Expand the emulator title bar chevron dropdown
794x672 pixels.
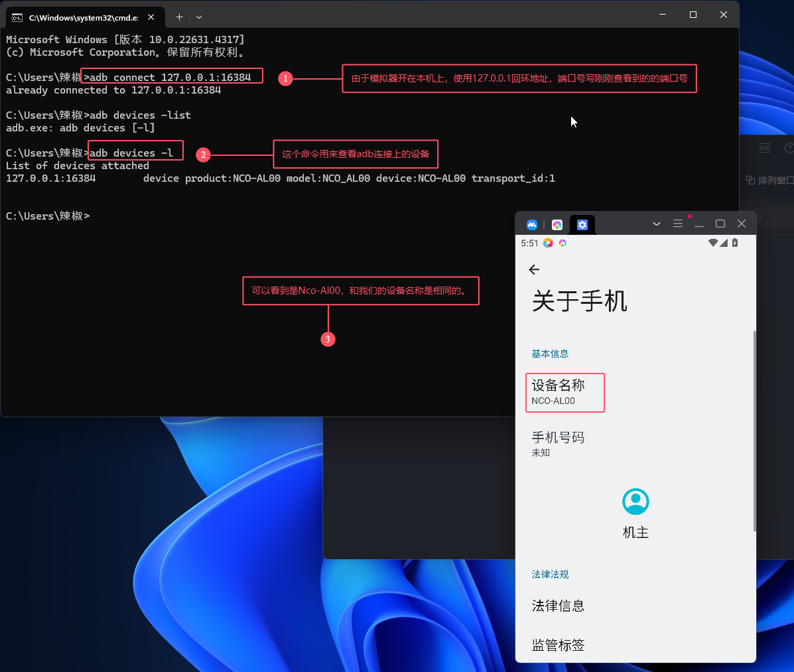656,224
